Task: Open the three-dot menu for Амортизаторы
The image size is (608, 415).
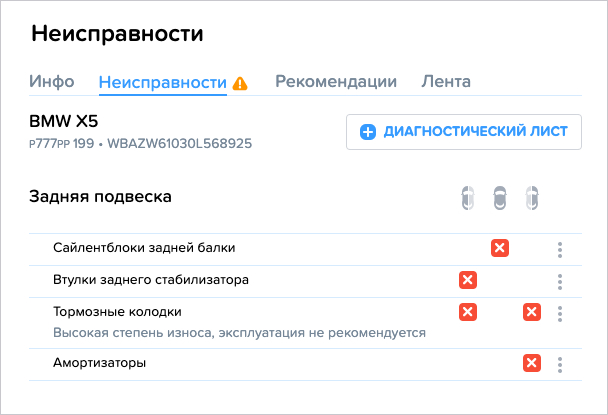Action: coord(560,365)
